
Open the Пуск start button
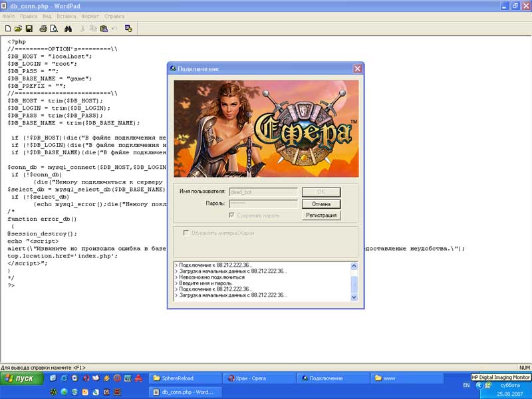(x=22, y=378)
